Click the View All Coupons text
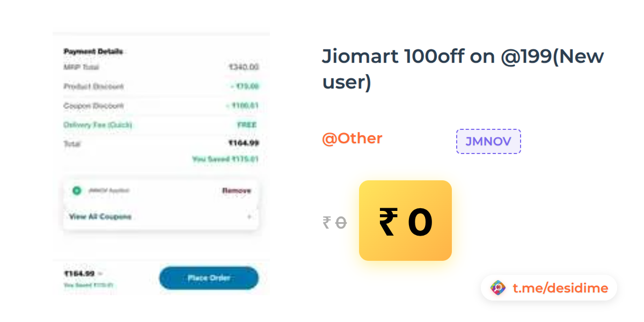 coord(100,217)
